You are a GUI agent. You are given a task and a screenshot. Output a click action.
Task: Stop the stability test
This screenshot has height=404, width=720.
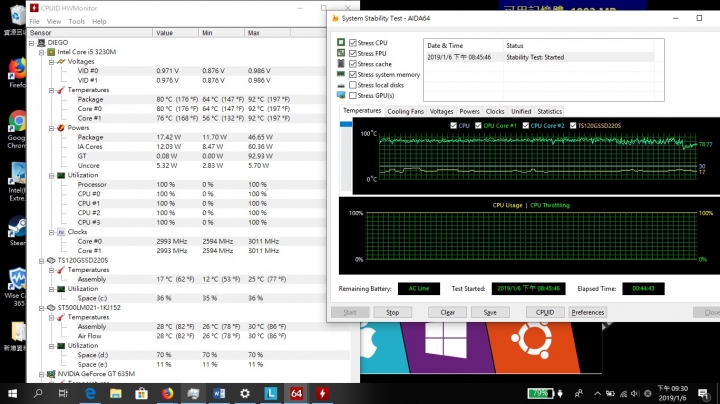[x=393, y=312]
